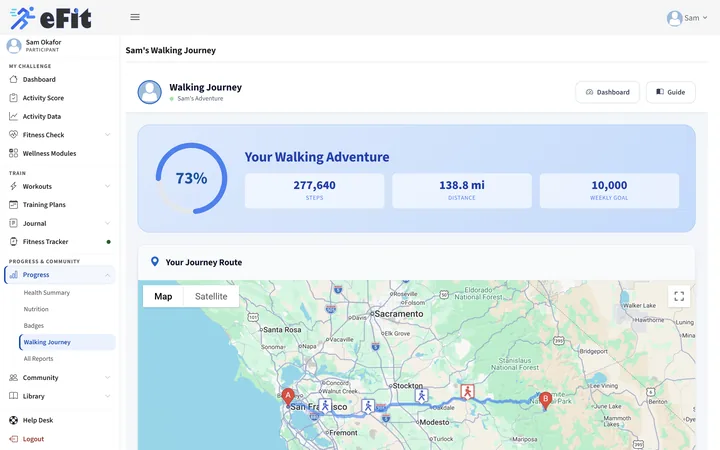Click the Journal notebook icon
Image resolution: width=720 pixels, height=450 pixels.
pos(13,223)
